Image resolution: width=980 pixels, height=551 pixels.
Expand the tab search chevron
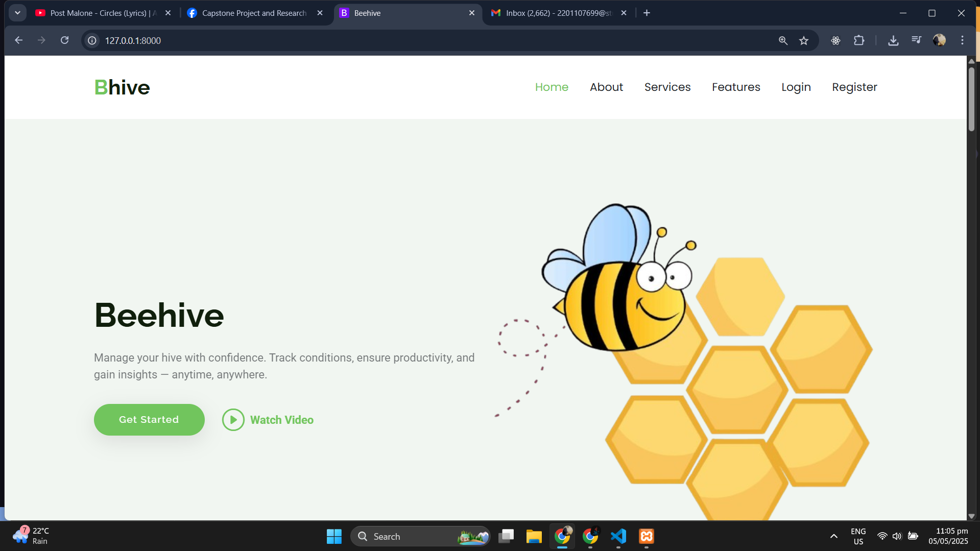pyautogui.click(x=17, y=12)
